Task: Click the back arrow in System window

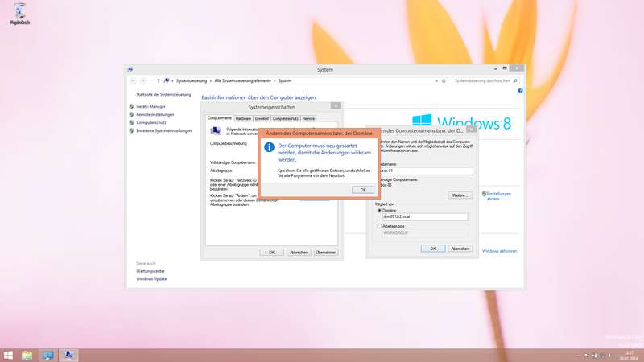Action: tap(133, 81)
